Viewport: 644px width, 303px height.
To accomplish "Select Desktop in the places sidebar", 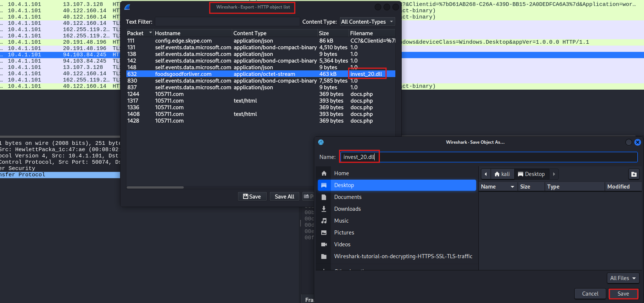I will click(397, 185).
